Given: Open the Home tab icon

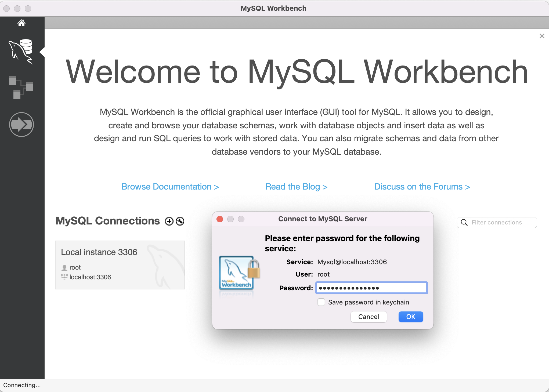Looking at the screenshot, I should [21, 23].
